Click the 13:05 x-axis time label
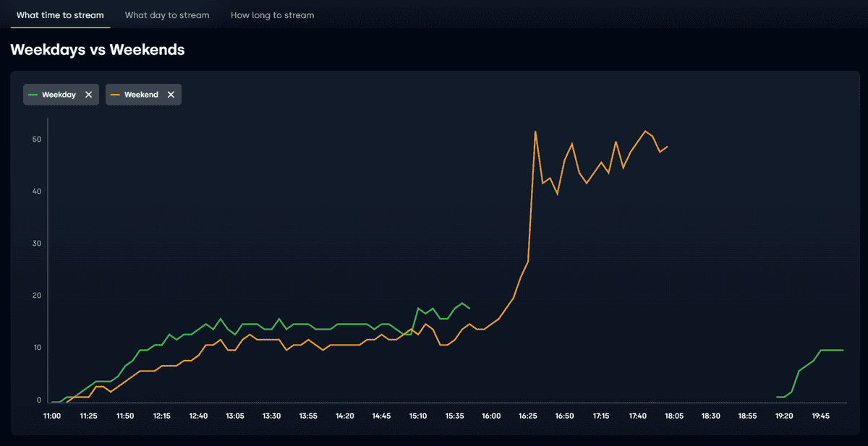The width and height of the screenshot is (868, 446). [x=235, y=416]
